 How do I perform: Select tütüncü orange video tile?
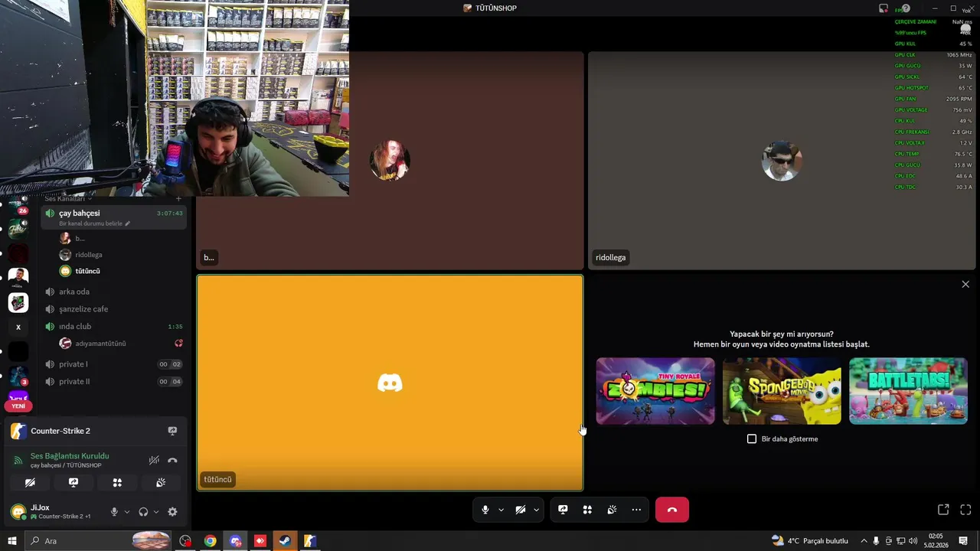pyautogui.click(x=390, y=383)
